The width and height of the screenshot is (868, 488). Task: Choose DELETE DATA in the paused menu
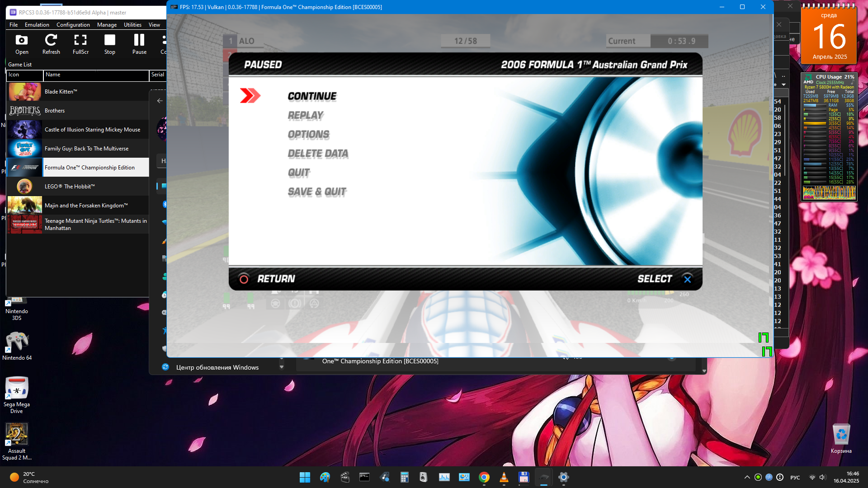click(318, 154)
